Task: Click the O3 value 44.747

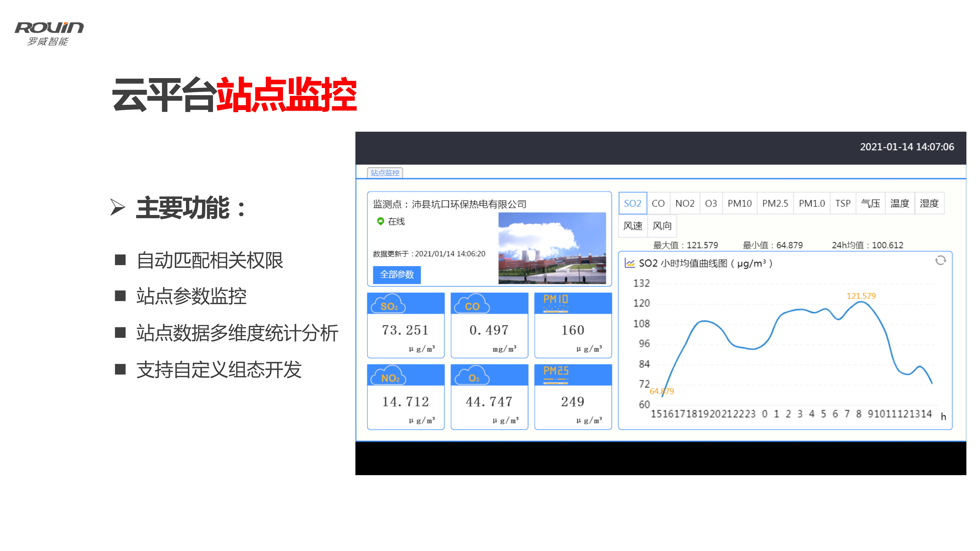Action: tap(489, 402)
